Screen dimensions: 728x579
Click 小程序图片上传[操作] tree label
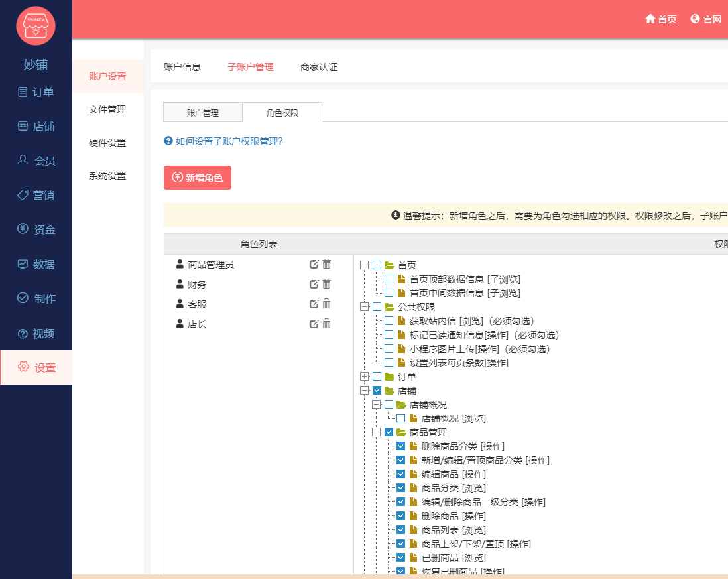479,349
